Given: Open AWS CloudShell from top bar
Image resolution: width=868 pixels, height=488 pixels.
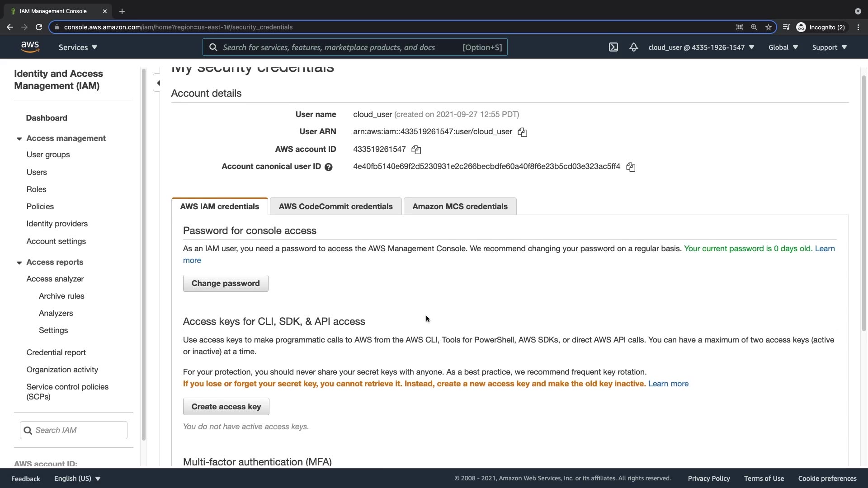Looking at the screenshot, I should point(613,47).
